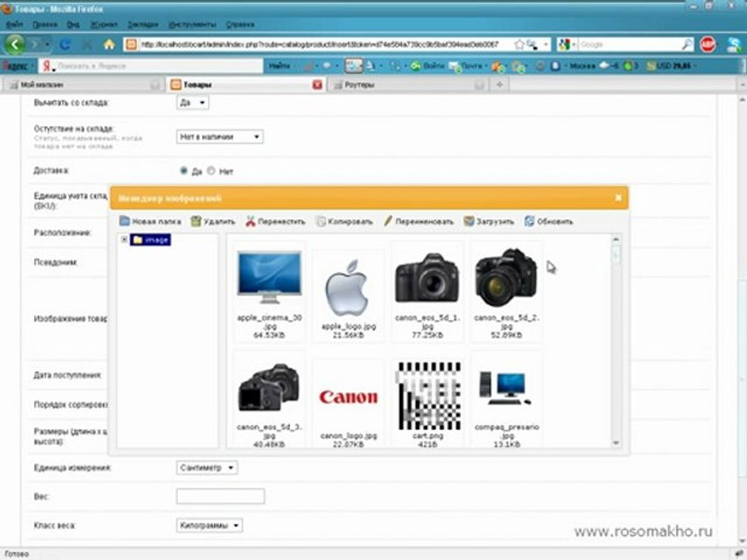Open the search engine selector dropdown

(567, 44)
